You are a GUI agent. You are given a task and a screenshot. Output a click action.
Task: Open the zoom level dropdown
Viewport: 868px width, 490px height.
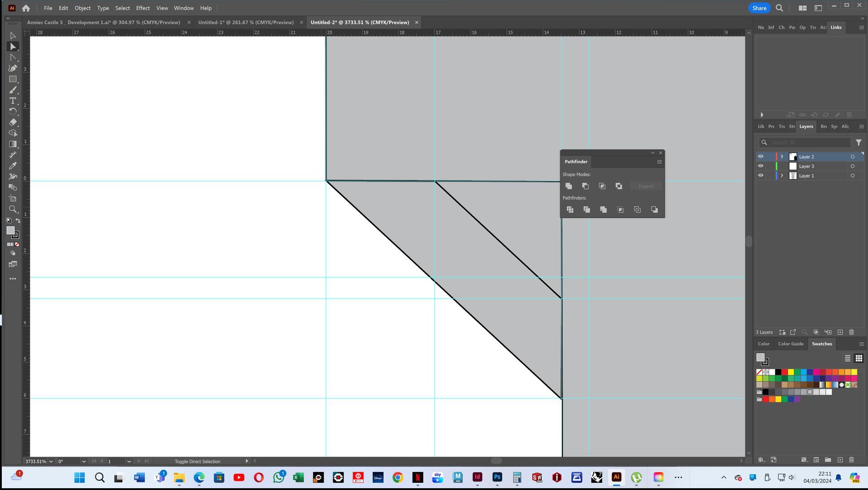tap(51, 461)
